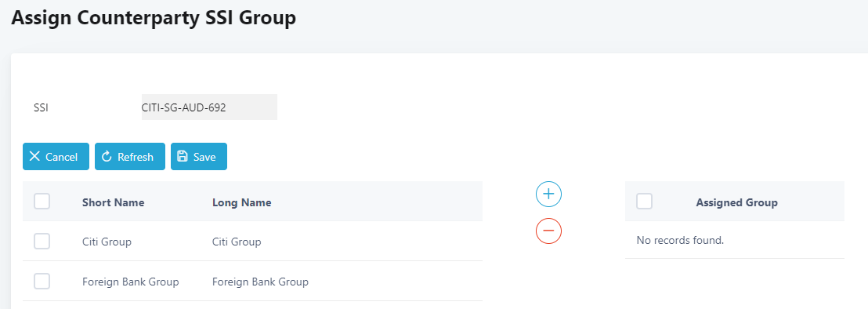Click the Assigned Group column header
The image size is (868, 309).
coord(737,202)
